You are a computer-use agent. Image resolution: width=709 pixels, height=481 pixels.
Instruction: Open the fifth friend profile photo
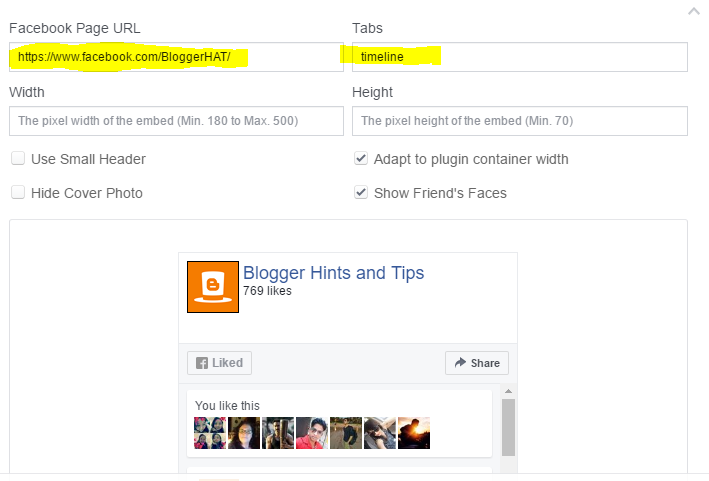pyautogui.click(x=346, y=433)
